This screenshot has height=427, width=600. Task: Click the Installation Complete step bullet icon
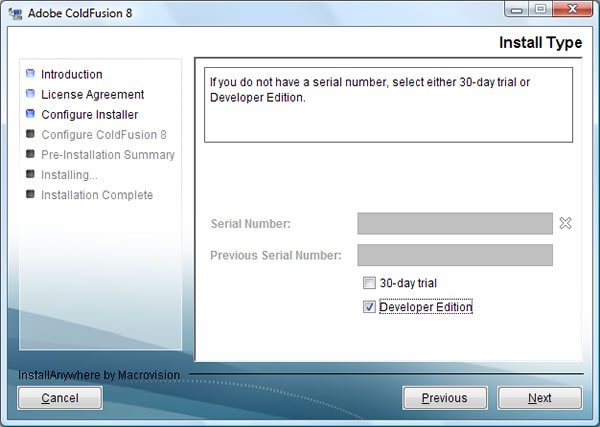pos(30,194)
